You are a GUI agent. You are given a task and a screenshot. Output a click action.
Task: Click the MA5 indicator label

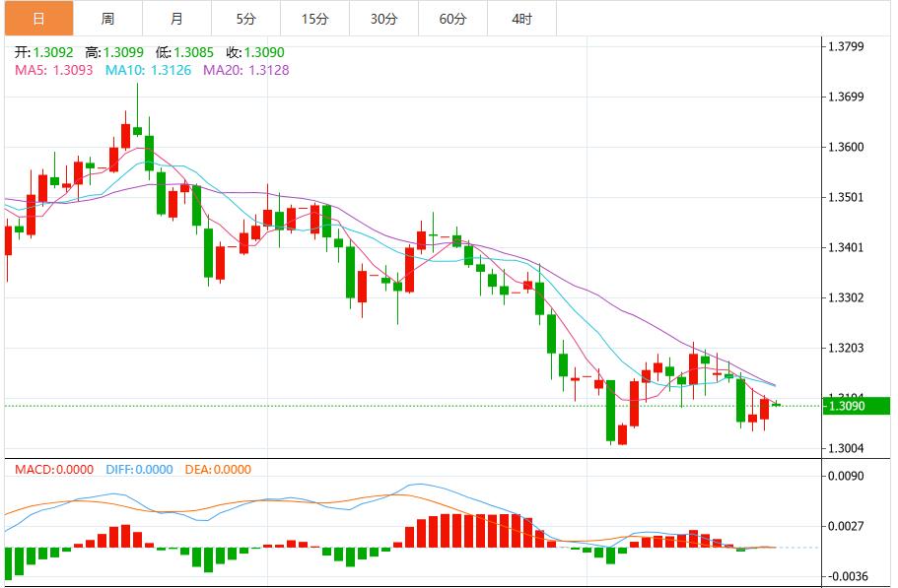(32, 71)
